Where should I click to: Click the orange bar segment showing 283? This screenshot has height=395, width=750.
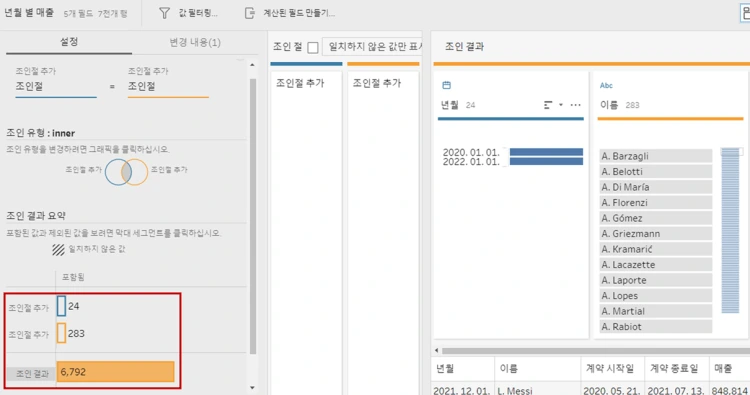(x=61, y=333)
